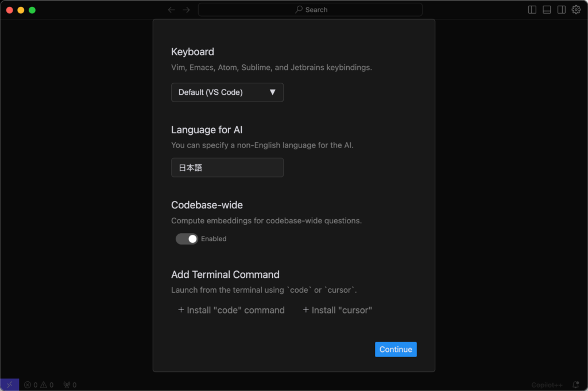Toggle the primary sidebar layout icon
The height and width of the screenshot is (391, 588).
click(532, 10)
